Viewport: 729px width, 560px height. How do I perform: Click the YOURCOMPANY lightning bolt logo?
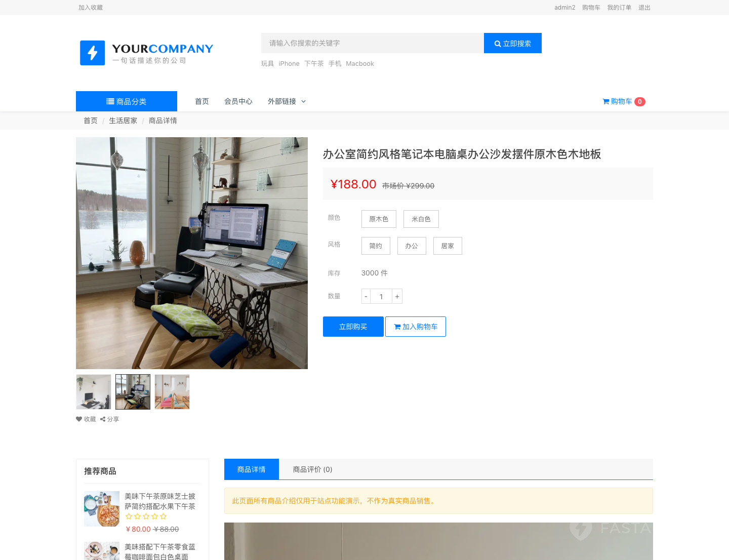(93, 53)
